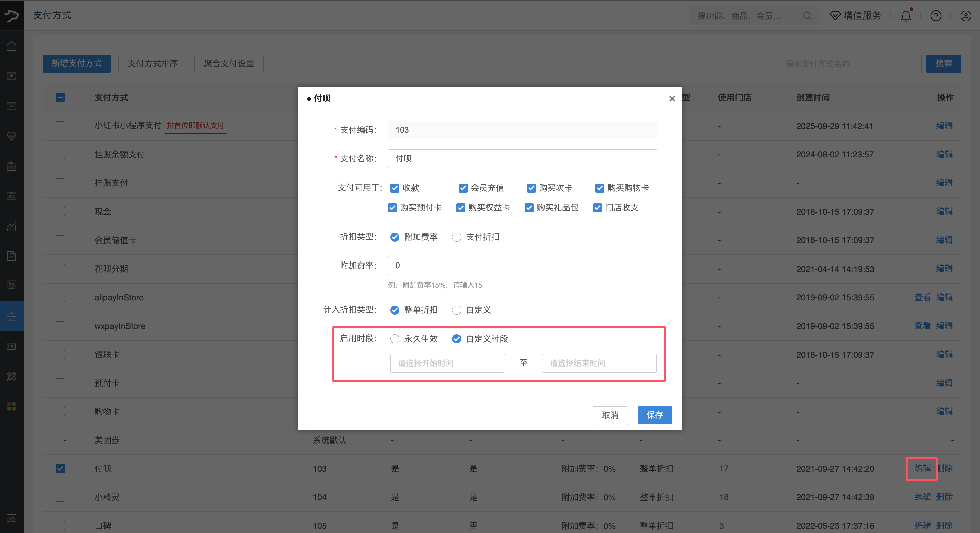Click 查看 link in the alipayInStore row
Image resolution: width=980 pixels, height=533 pixels.
[923, 297]
